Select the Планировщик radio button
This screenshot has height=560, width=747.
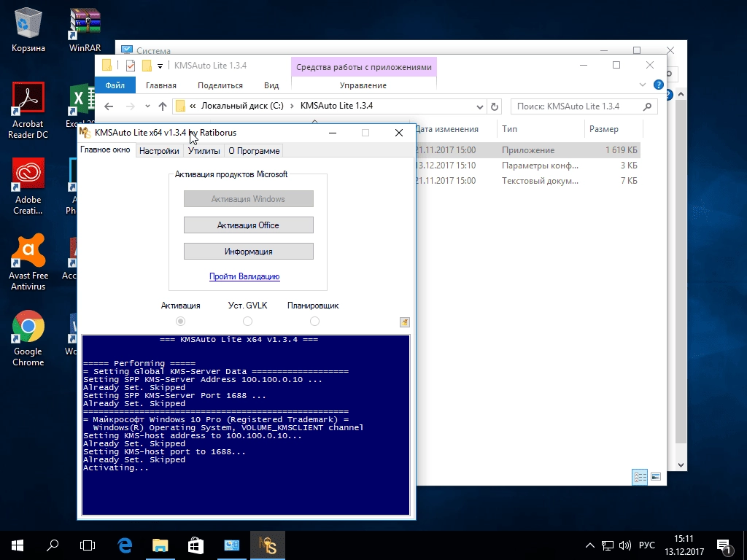pyautogui.click(x=315, y=322)
